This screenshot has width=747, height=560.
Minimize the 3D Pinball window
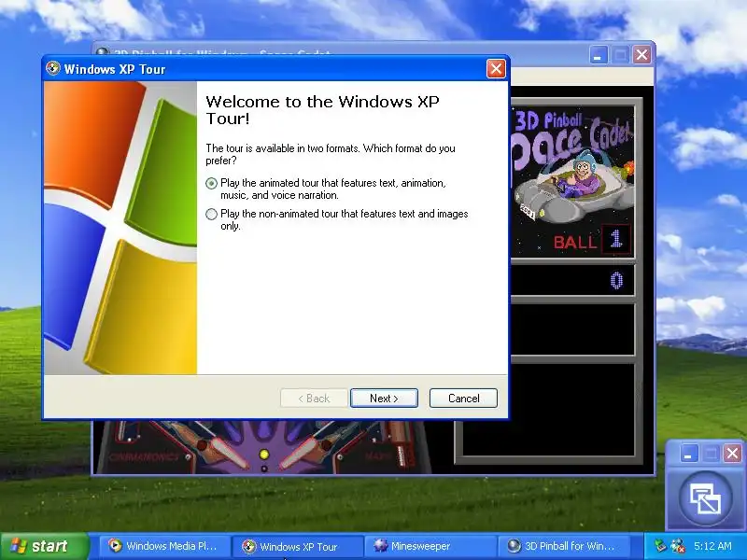(599, 55)
